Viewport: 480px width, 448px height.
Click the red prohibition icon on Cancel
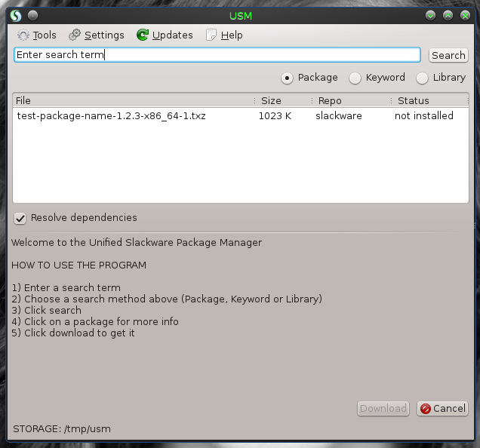[x=426, y=409]
